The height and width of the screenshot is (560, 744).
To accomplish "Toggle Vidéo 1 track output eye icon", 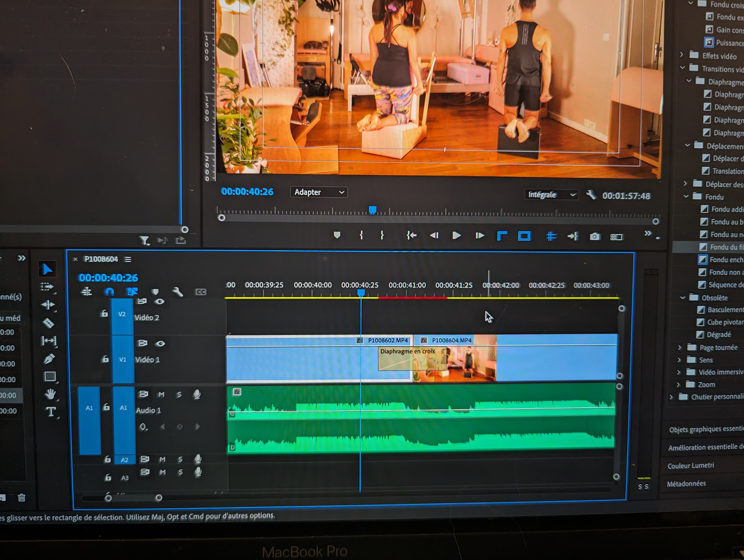I will [160, 343].
